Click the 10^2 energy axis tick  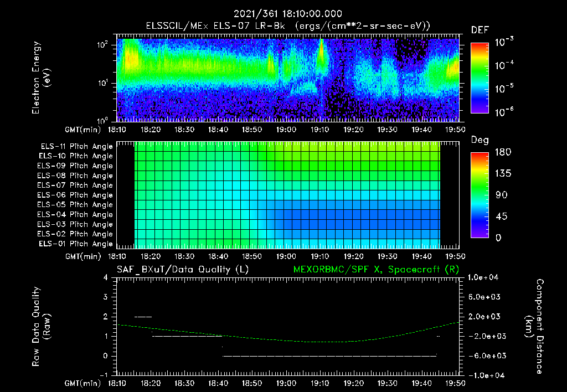click(102, 45)
